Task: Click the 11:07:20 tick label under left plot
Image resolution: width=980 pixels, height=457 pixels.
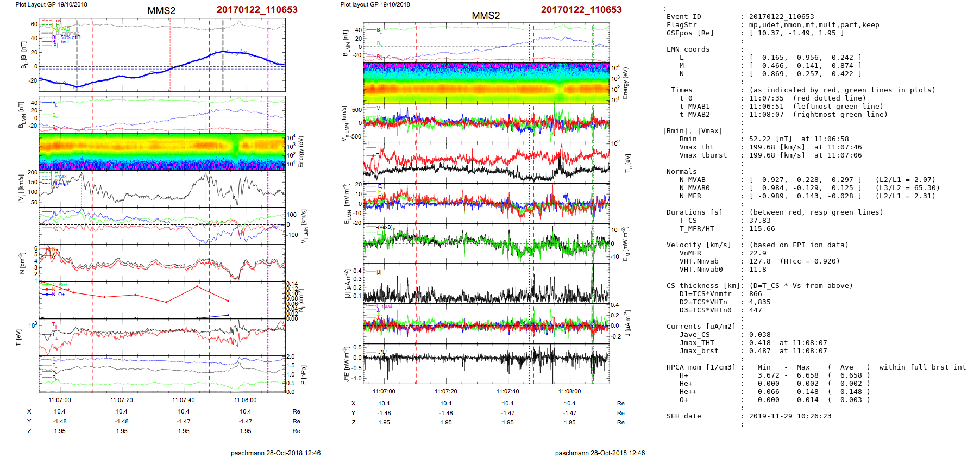Action: click(x=122, y=400)
